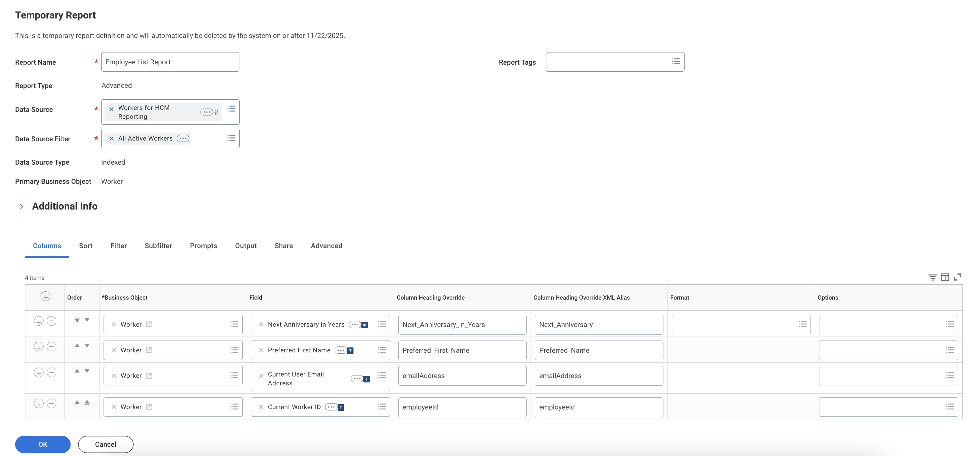Viewport: 980px width, 456px height.
Task: Open the Report Tags prompt list
Action: [676, 62]
